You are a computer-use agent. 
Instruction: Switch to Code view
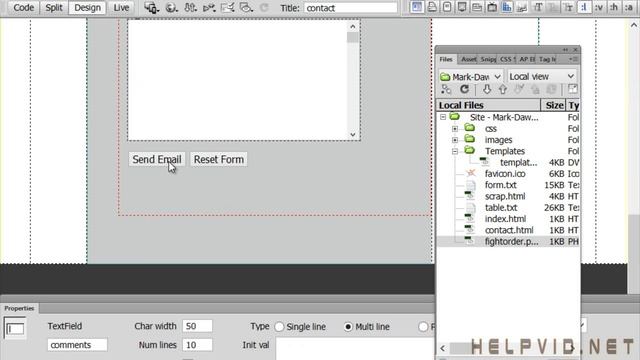click(x=24, y=8)
